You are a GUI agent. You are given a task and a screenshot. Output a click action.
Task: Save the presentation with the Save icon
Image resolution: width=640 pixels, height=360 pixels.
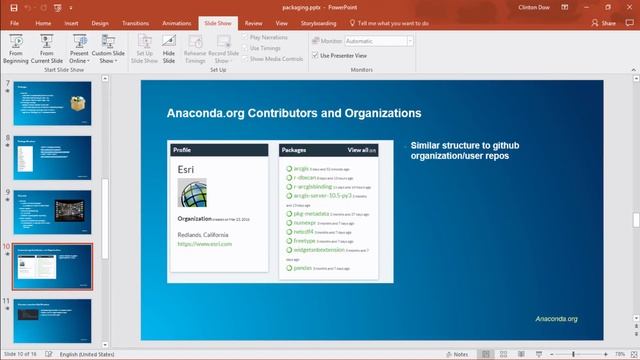point(14,7)
